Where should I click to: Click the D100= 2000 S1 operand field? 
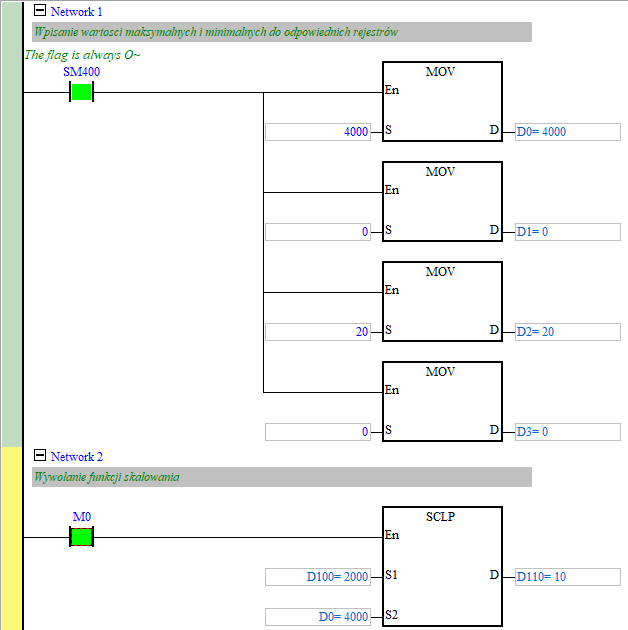[318, 577]
